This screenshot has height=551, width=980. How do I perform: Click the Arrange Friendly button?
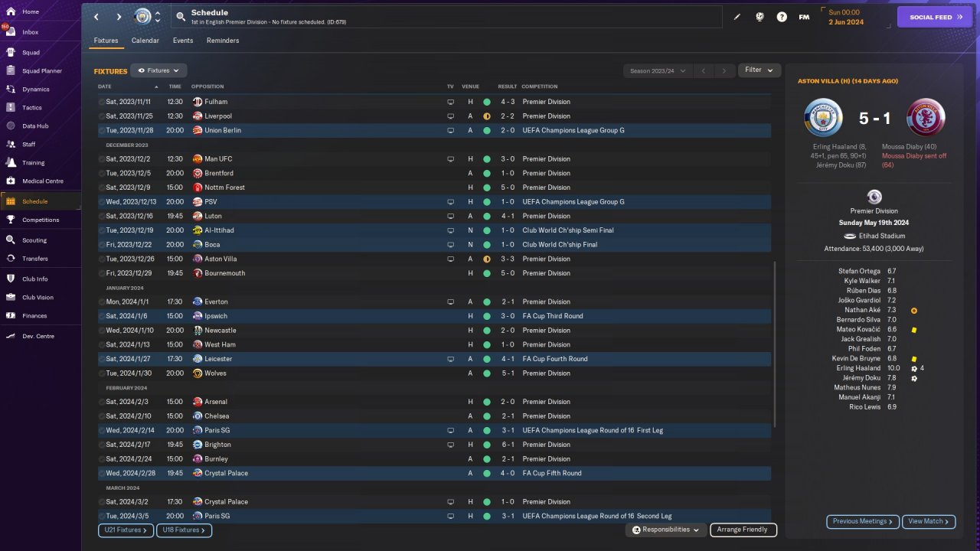click(x=743, y=530)
